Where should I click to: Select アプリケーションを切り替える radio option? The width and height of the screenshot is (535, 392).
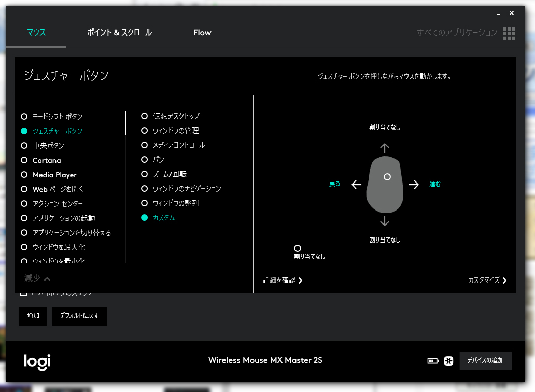pos(66,233)
